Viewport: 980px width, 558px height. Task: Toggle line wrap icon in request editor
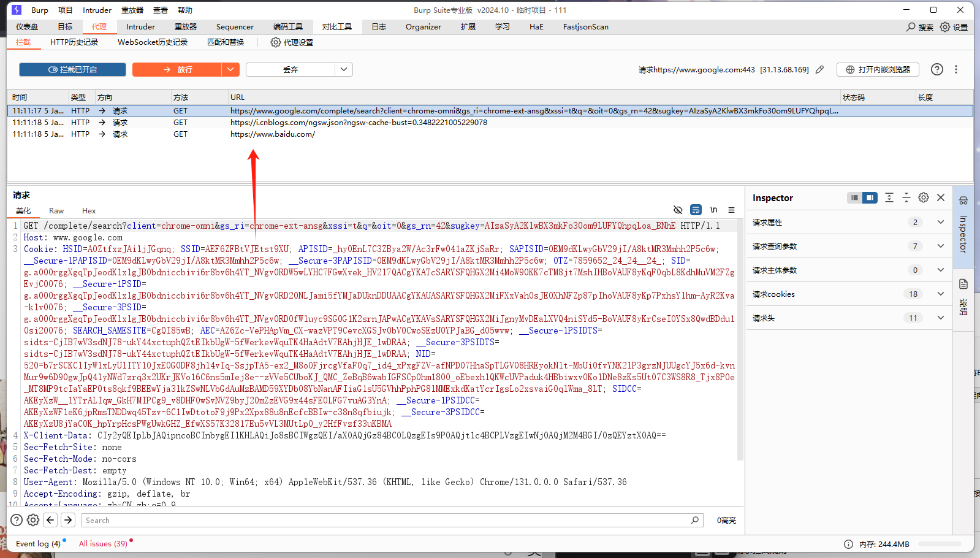(x=696, y=210)
